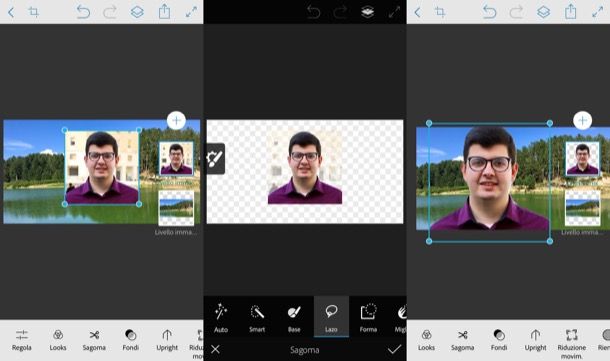Viewport: 610px width, 361px height.
Task: Toggle the add/subtract brush mode button
Action: (x=215, y=159)
